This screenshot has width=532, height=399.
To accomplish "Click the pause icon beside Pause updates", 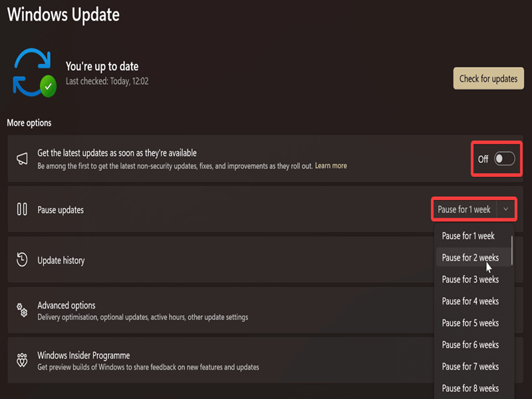I will coord(22,209).
